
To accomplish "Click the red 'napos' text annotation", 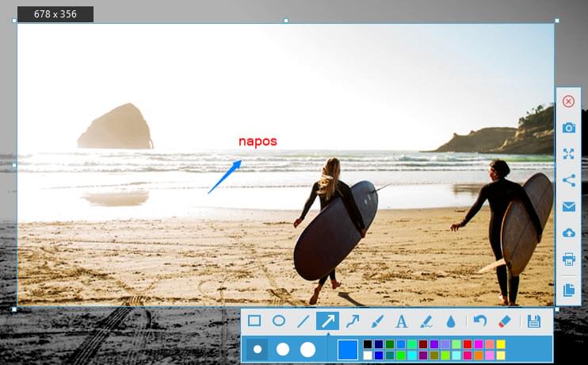I will (x=258, y=141).
